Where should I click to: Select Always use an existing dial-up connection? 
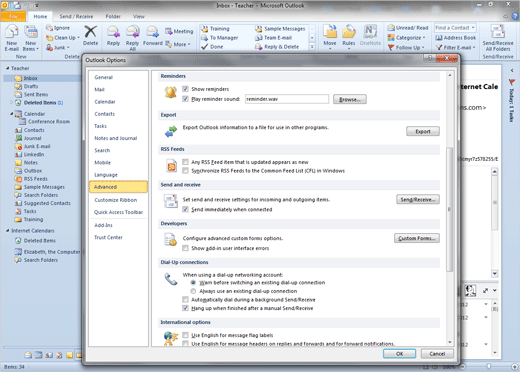click(193, 291)
